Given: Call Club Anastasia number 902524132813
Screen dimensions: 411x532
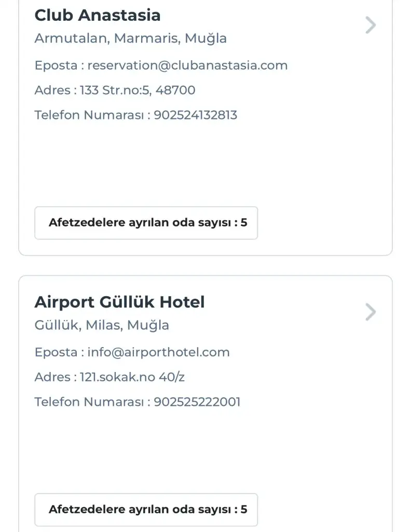Looking at the screenshot, I should coord(196,115).
